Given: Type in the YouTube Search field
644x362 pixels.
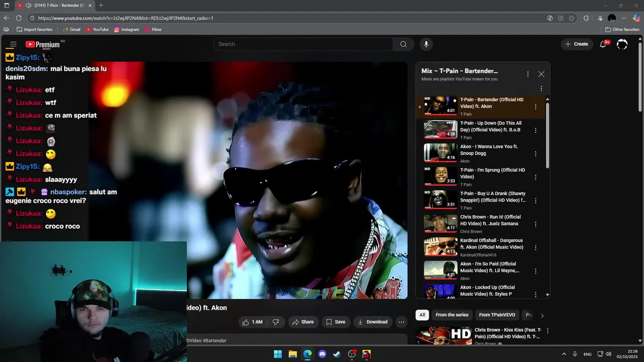Looking at the screenshot, I should click(x=303, y=44).
